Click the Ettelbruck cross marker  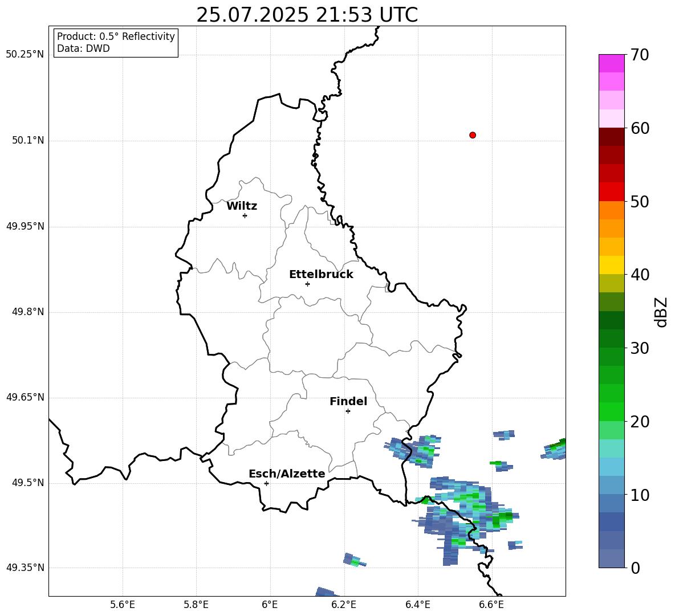307,284
